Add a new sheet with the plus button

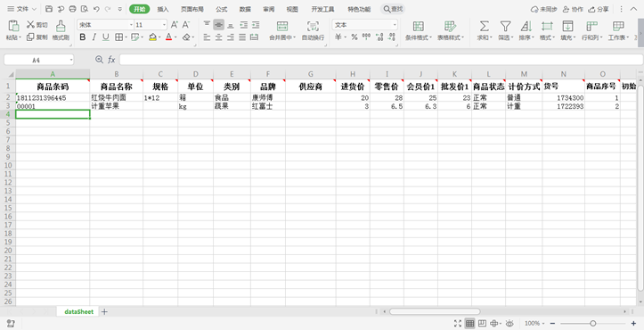[x=104, y=312]
